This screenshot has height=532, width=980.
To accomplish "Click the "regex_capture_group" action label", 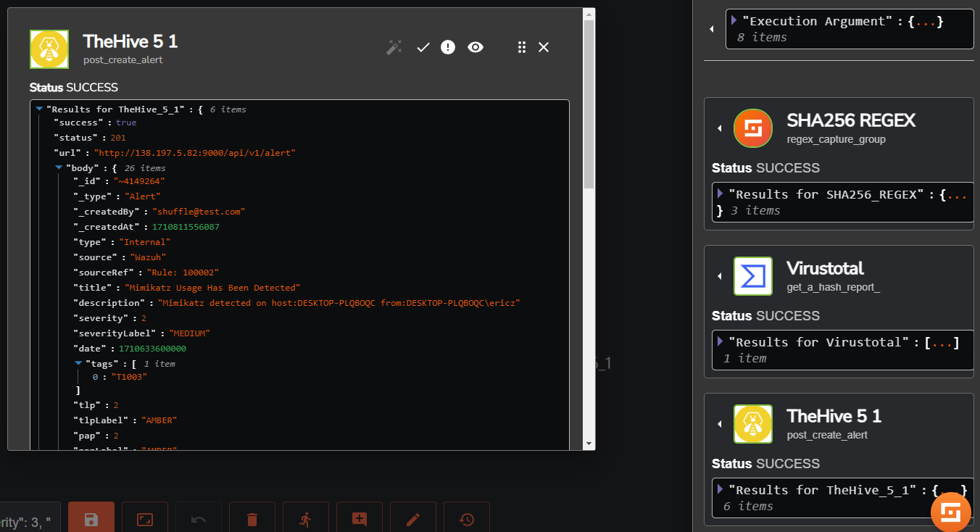I will [836, 139].
